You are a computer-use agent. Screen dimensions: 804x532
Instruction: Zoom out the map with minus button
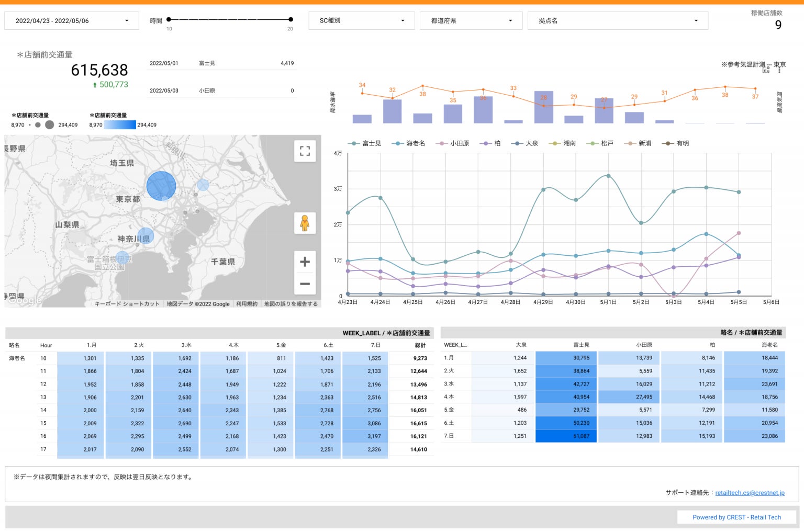click(x=305, y=284)
